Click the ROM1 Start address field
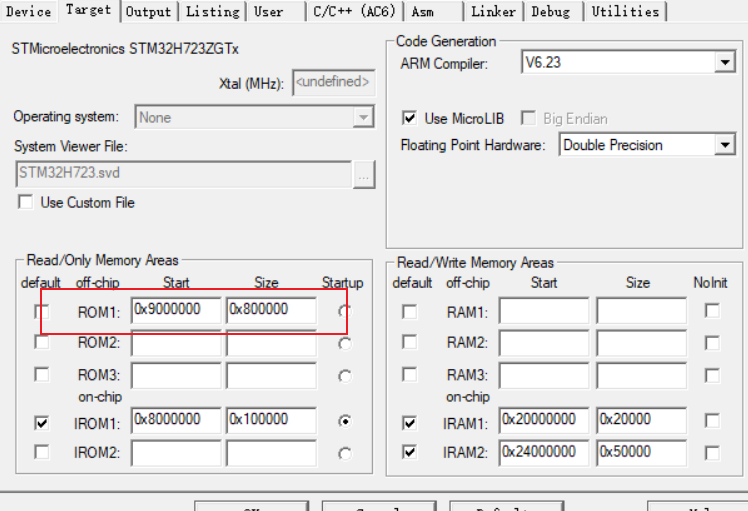The height and width of the screenshot is (511, 748). [x=176, y=310]
